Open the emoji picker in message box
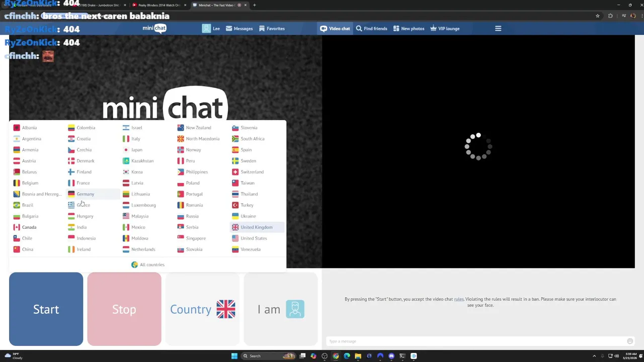Viewport: 644px width, 362px height. 630,341
